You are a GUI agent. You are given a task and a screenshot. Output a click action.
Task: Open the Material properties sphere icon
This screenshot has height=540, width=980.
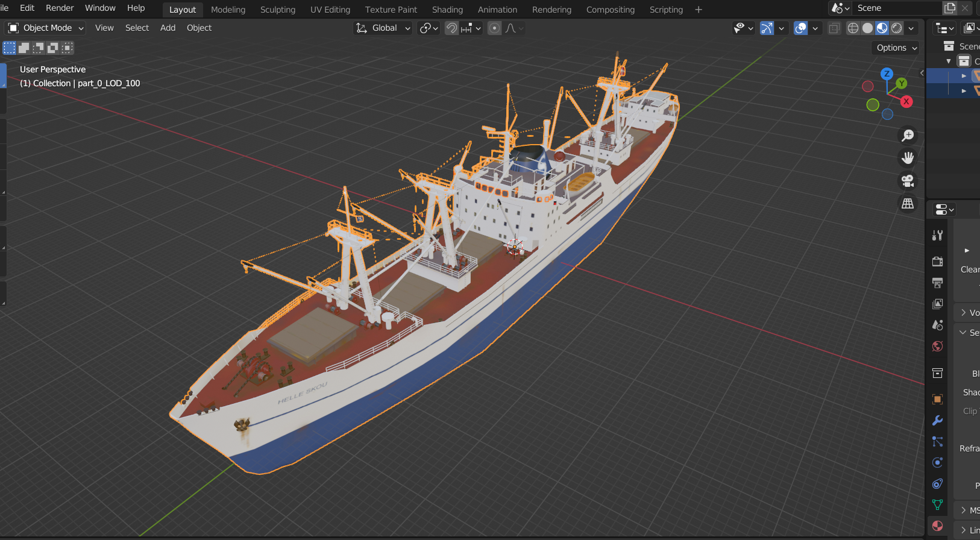937,526
